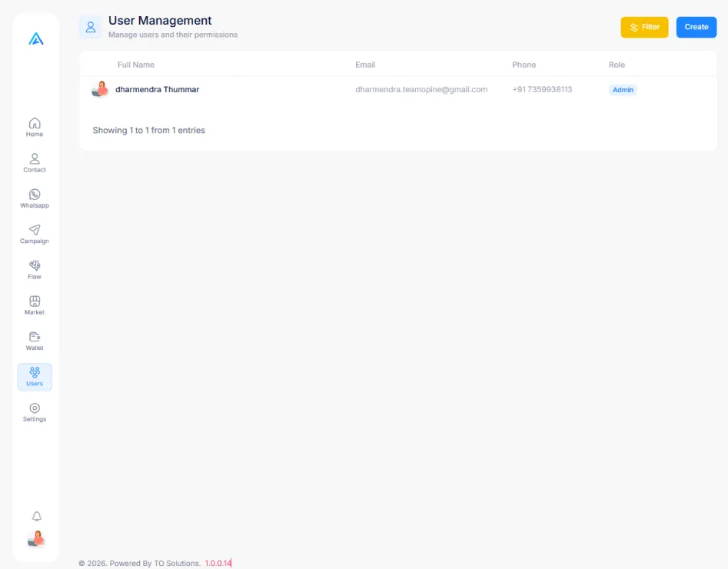Open the Wallet section
This screenshot has height=569, width=728.
point(35,341)
